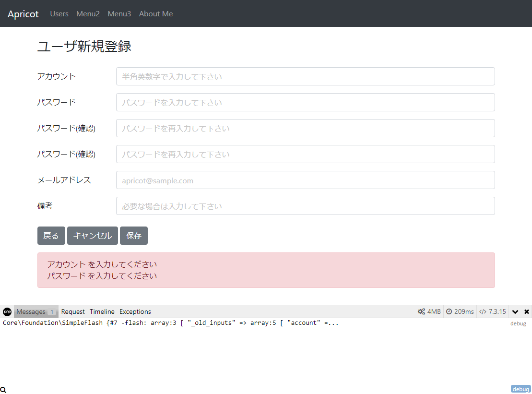This screenshot has height=394, width=532.
Task: Collapse the debug bar using the chevron
Action: tap(515, 312)
